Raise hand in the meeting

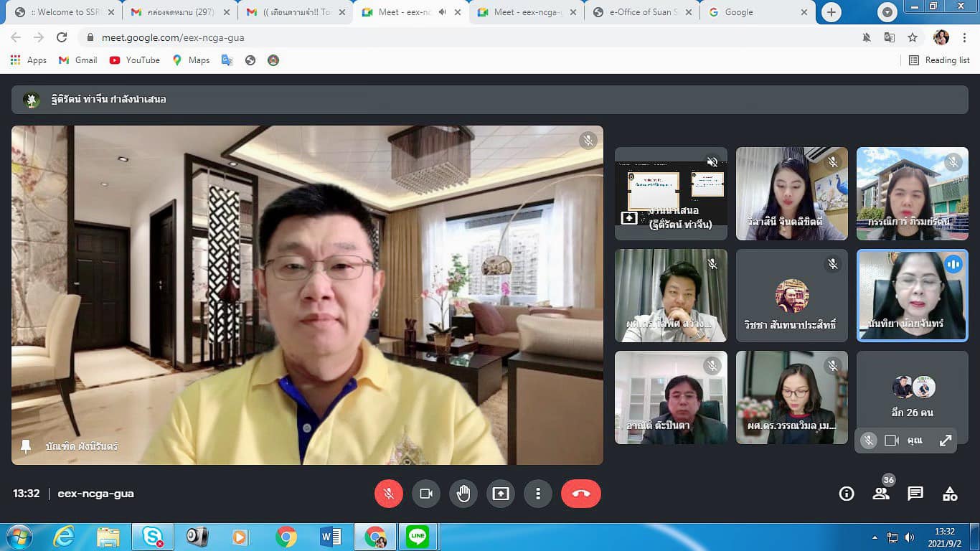point(463,494)
